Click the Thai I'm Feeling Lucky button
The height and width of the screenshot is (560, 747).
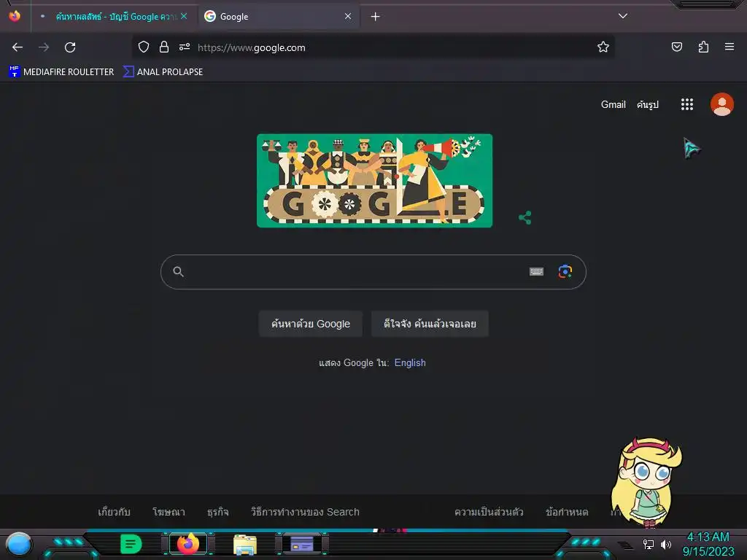coord(430,324)
